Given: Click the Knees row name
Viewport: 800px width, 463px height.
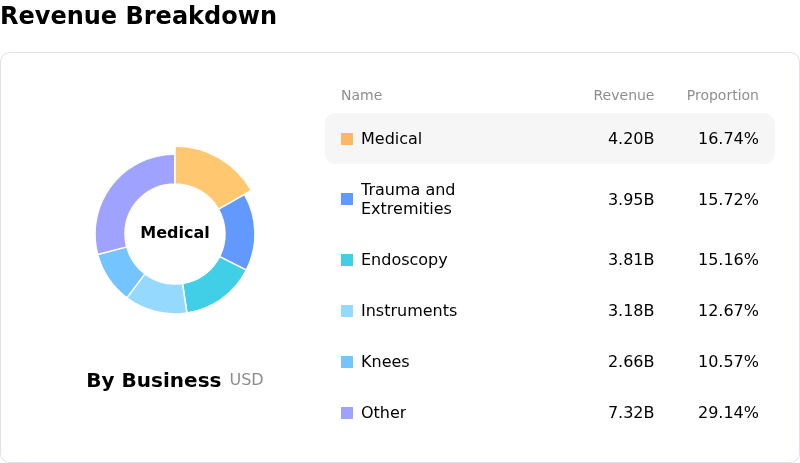Looking at the screenshot, I should click(x=385, y=361).
